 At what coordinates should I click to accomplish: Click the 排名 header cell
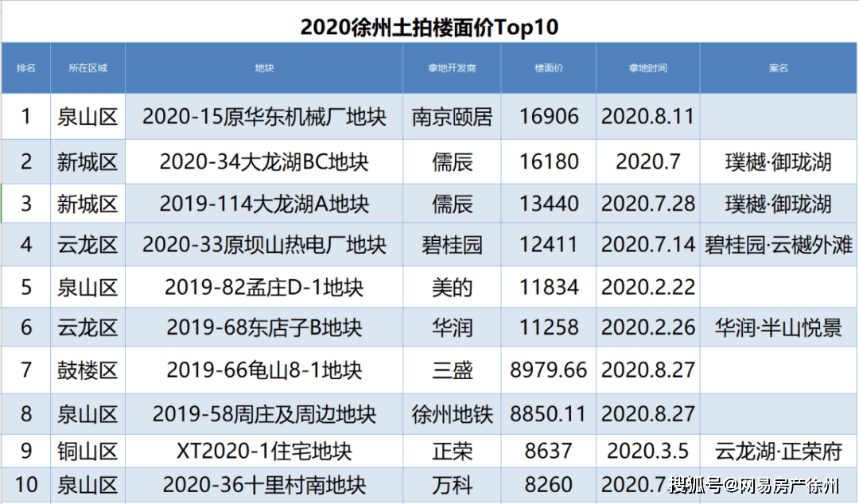click(26, 68)
